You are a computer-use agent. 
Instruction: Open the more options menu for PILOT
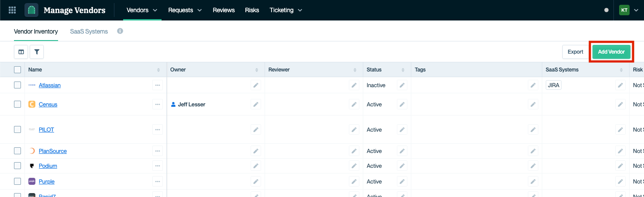point(158,129)
